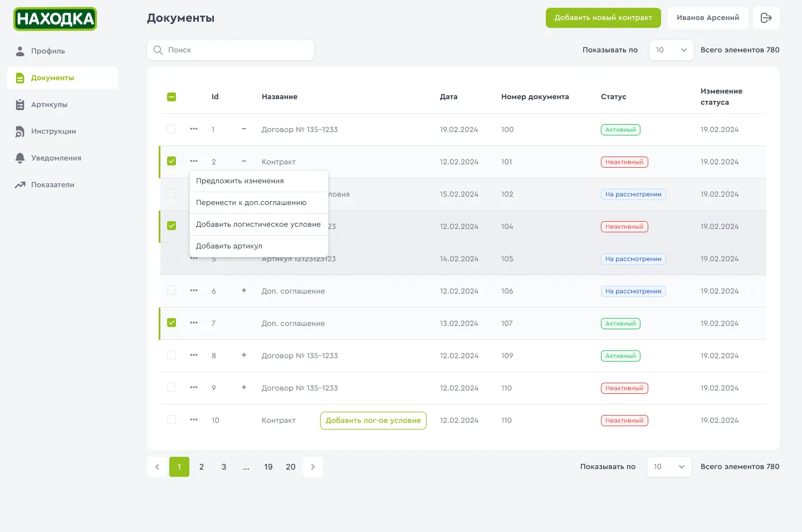This screenshot has height=532, width=802.
Task: Choose Добавить логистическое условие
Action: click(x=259, y=224)
